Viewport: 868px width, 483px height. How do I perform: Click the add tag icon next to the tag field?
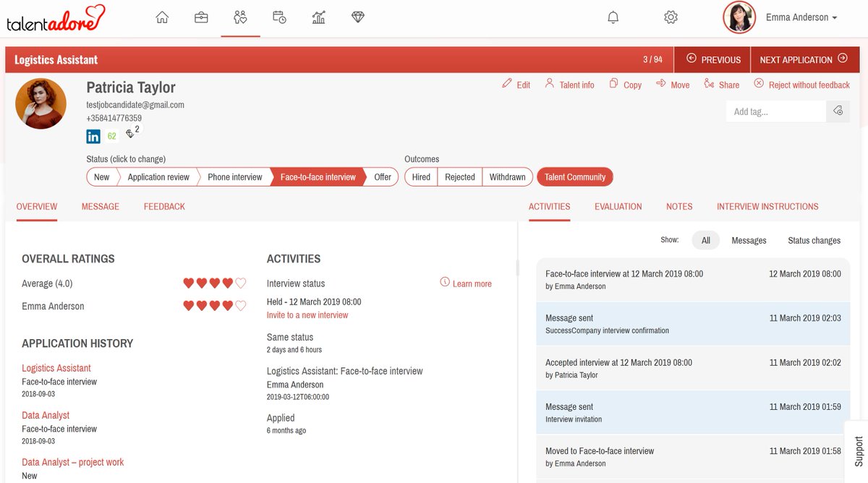click(x=838, y=111)
